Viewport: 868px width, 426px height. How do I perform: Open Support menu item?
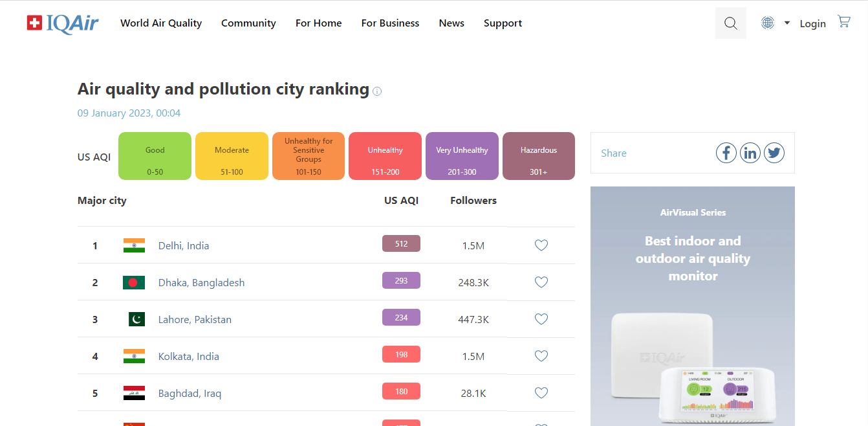pos(503,23)
